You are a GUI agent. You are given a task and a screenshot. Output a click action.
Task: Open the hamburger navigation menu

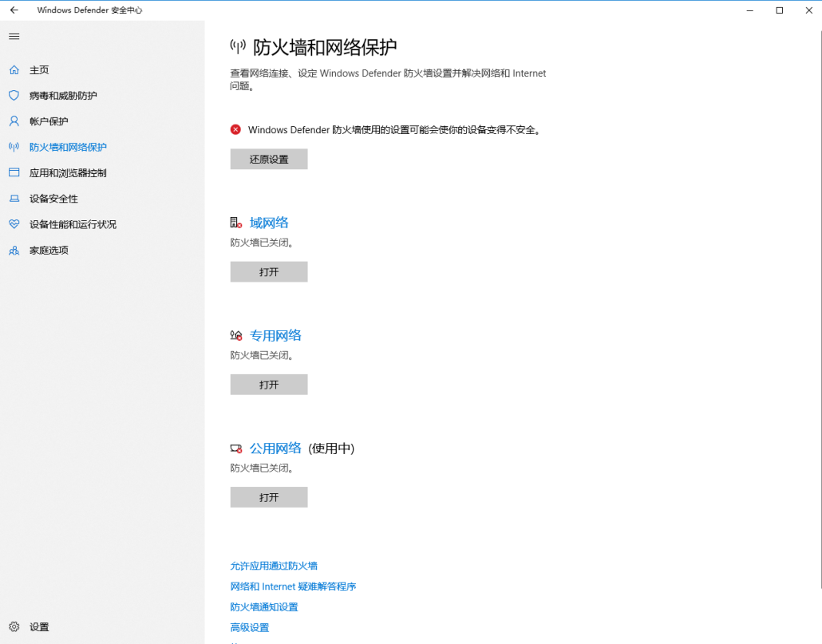14,36
